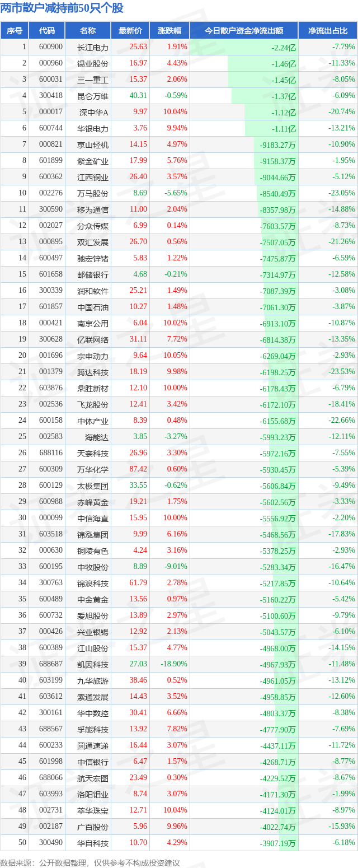
Task: Click 孚能科技 change value 7.82%
Action: [176, 729]
